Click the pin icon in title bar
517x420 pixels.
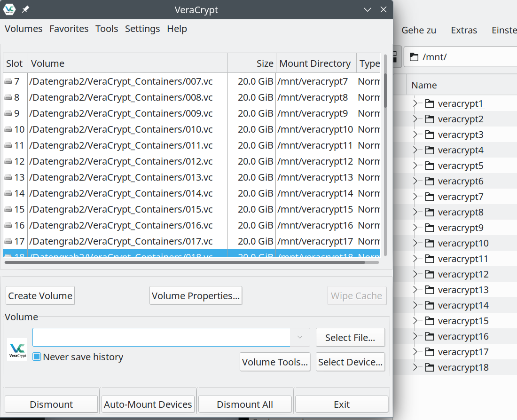[25, 9]
